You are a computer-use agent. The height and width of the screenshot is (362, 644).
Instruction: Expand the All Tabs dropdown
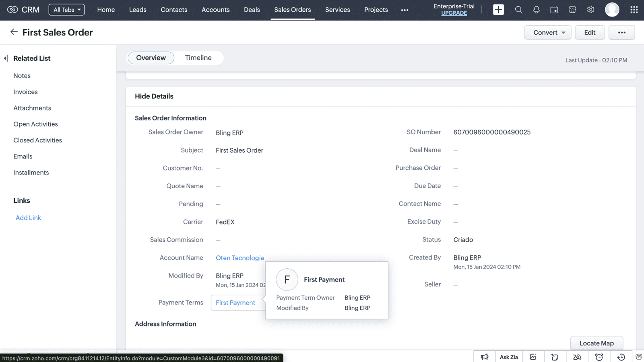pyautogui.click(x=67, y=10)
